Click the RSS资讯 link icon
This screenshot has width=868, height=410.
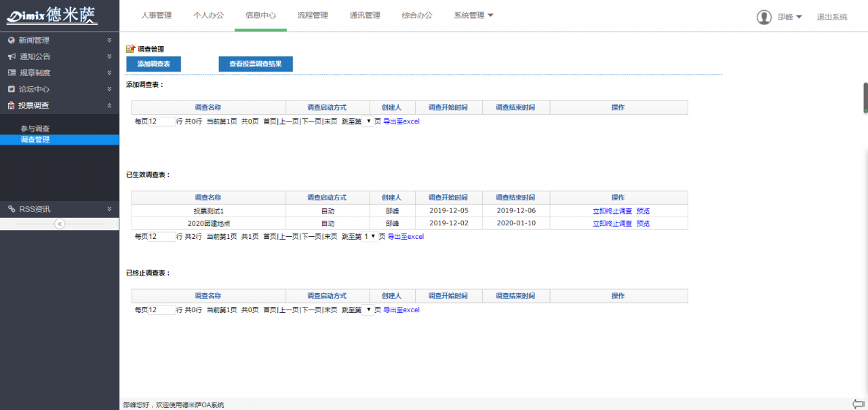tap(12, 209)
